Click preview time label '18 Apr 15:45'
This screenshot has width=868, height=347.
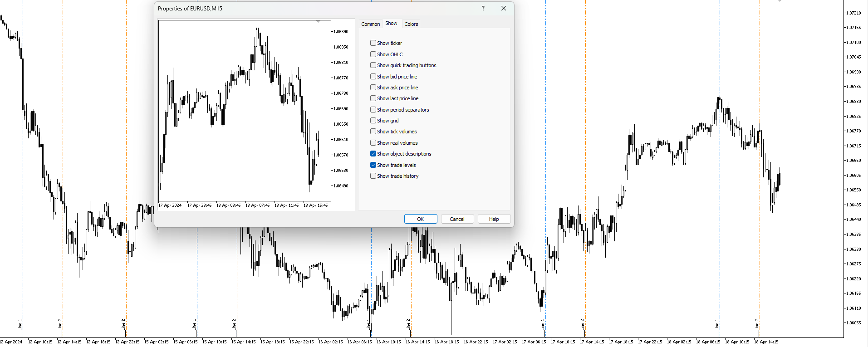click(x=315, y=205)
